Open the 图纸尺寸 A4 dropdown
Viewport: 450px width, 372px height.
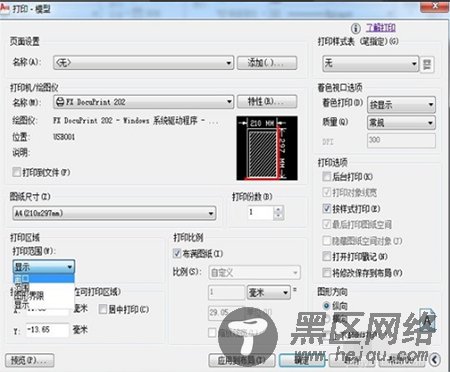(x=114, y=213)
